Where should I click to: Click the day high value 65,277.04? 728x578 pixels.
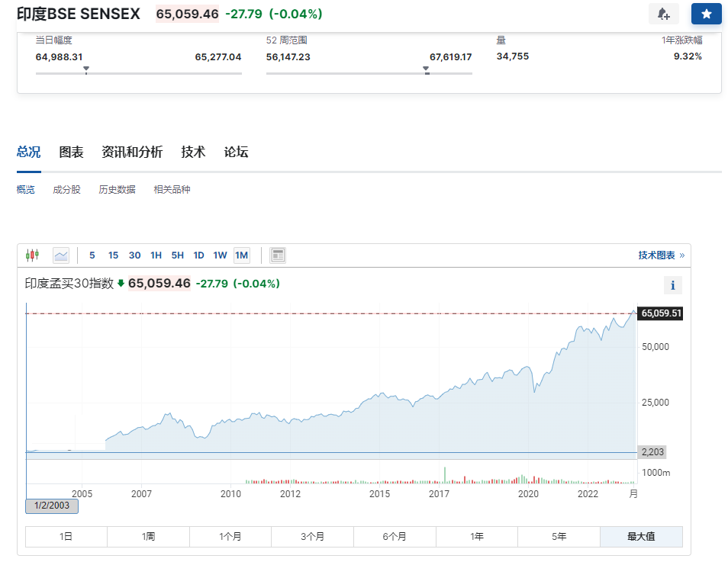click(217, 57)
